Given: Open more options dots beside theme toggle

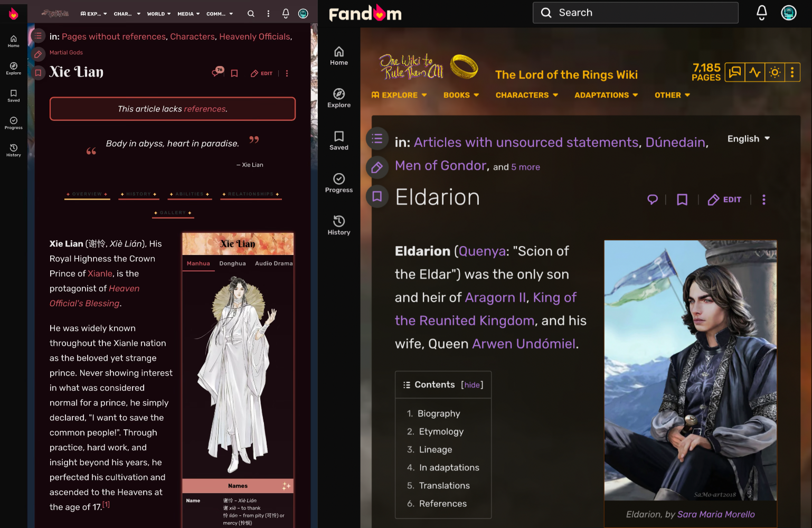Looking at the screenshot, I should (792, 72).
